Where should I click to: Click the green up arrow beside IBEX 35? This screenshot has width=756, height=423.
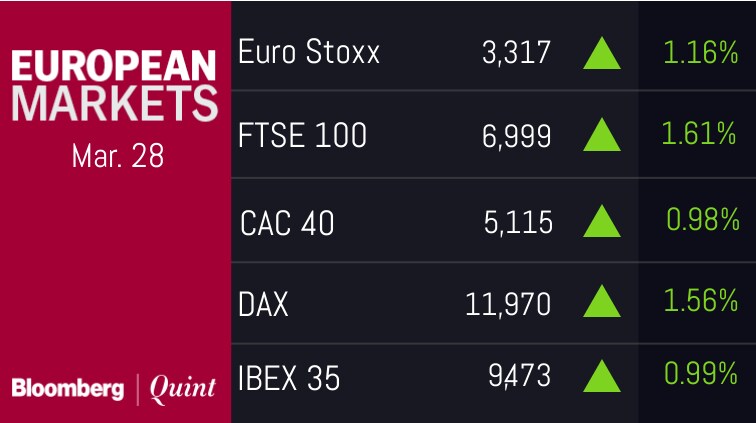coord(601,377)
